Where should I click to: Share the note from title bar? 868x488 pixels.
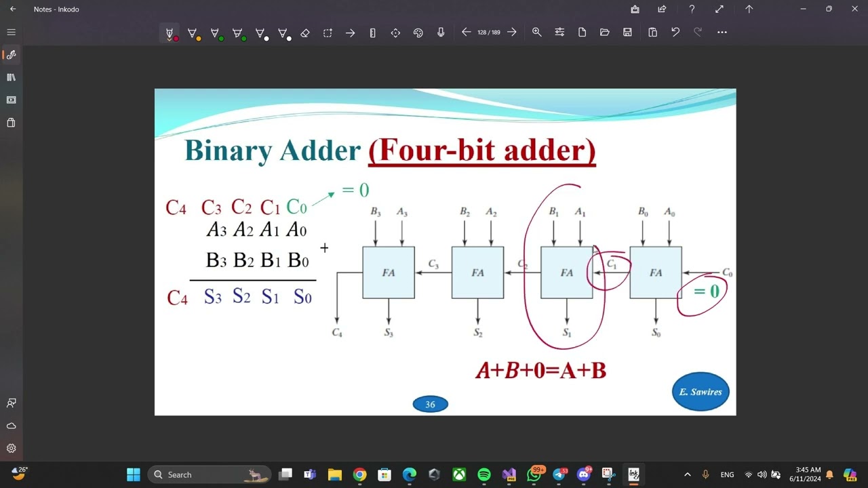click(662, 9)
